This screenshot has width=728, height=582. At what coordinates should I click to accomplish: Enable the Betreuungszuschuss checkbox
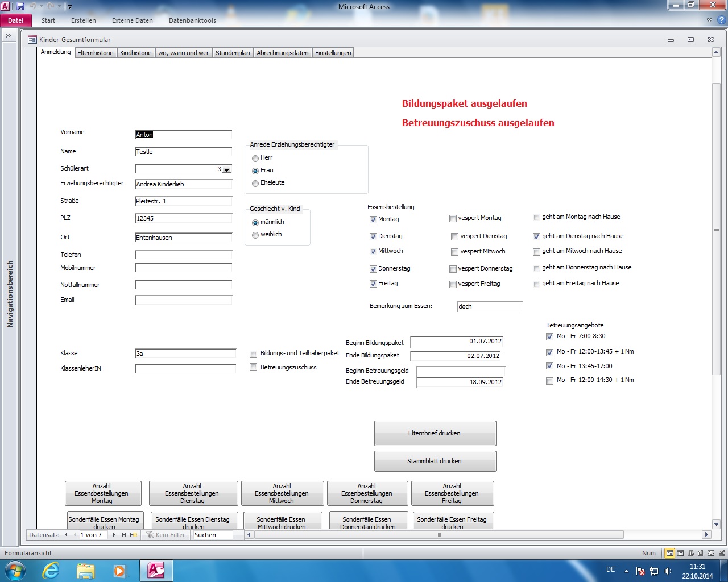254,368
